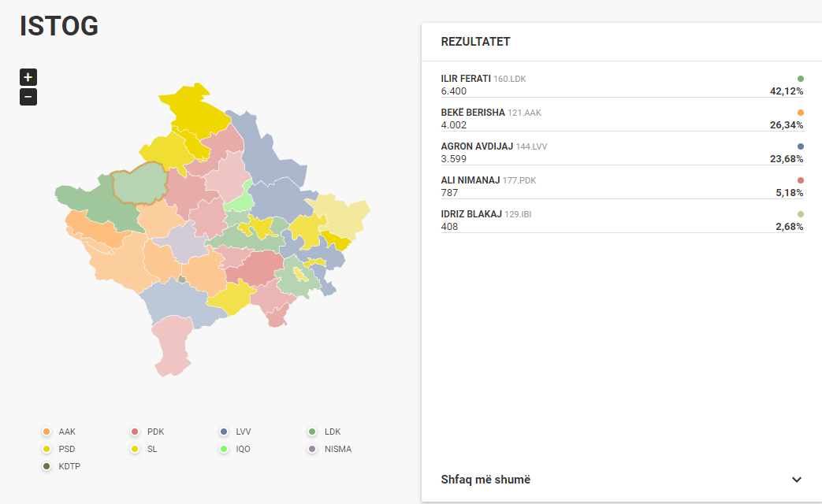Screen dimensions: 822x504
Task: Select candidate IDRIZ BLAKAJ in results
Action: tap(471, 213)
